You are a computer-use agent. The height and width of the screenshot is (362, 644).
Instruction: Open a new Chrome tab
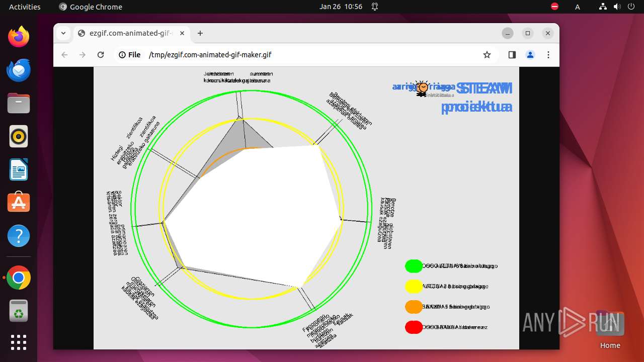coord(200,33)
